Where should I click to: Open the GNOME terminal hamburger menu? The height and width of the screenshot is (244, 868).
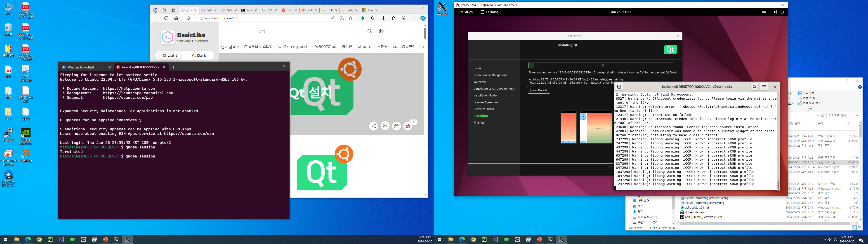click(764, 87)
